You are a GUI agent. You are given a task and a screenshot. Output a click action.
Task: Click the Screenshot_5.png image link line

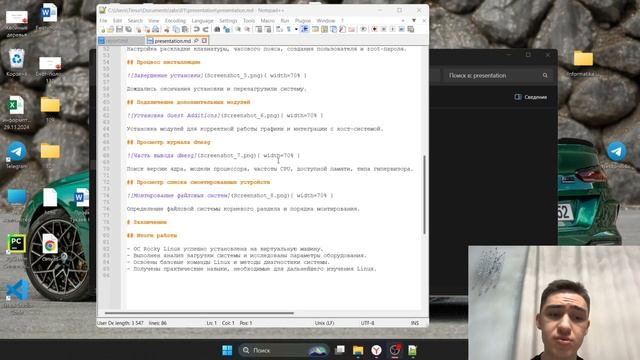point(217,76)
